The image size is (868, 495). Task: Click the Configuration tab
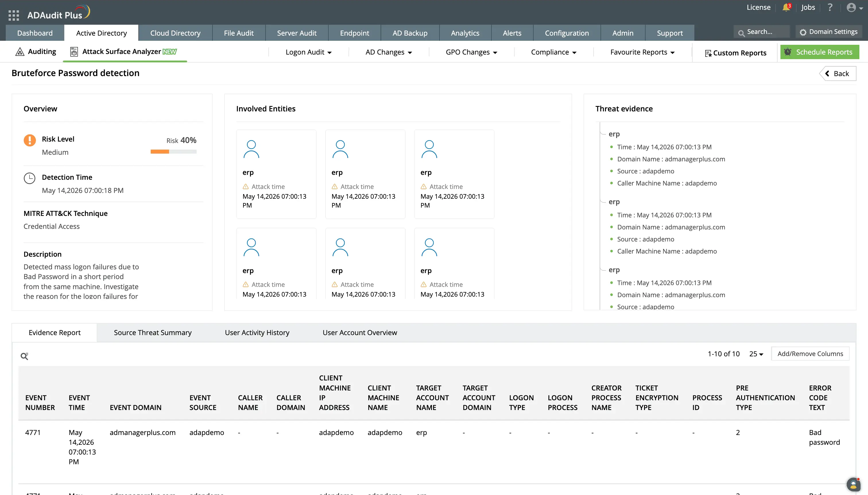coord(567,33)
